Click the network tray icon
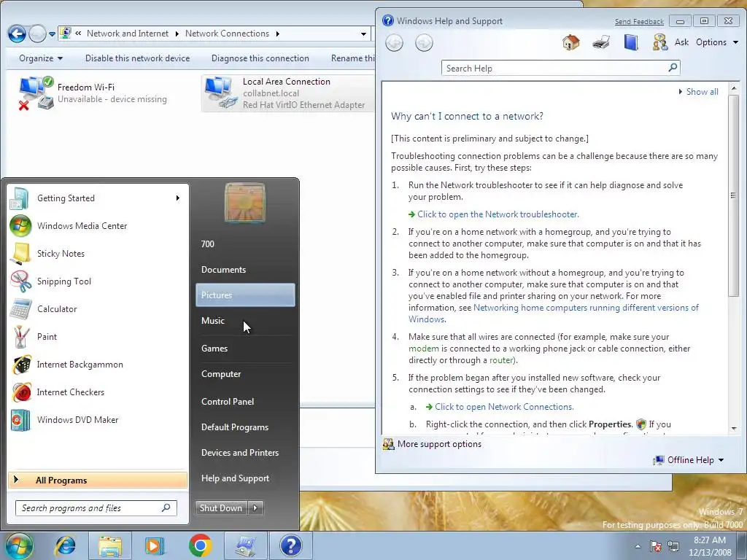 click(673, 546)
